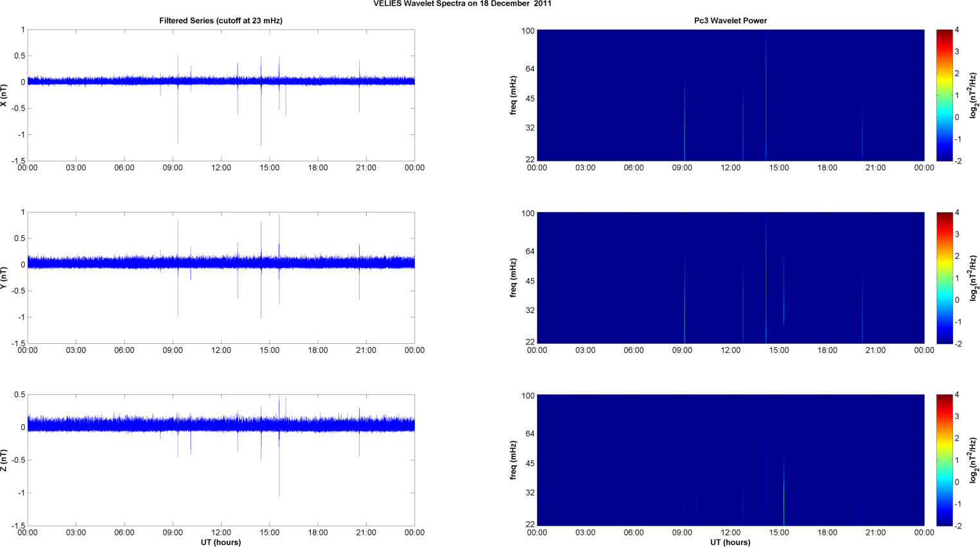This screenshot has width=980, height=547.
Task: Click "freq (mHz)" label of the X wavelet plot
Action: click(x=514, y=95)
